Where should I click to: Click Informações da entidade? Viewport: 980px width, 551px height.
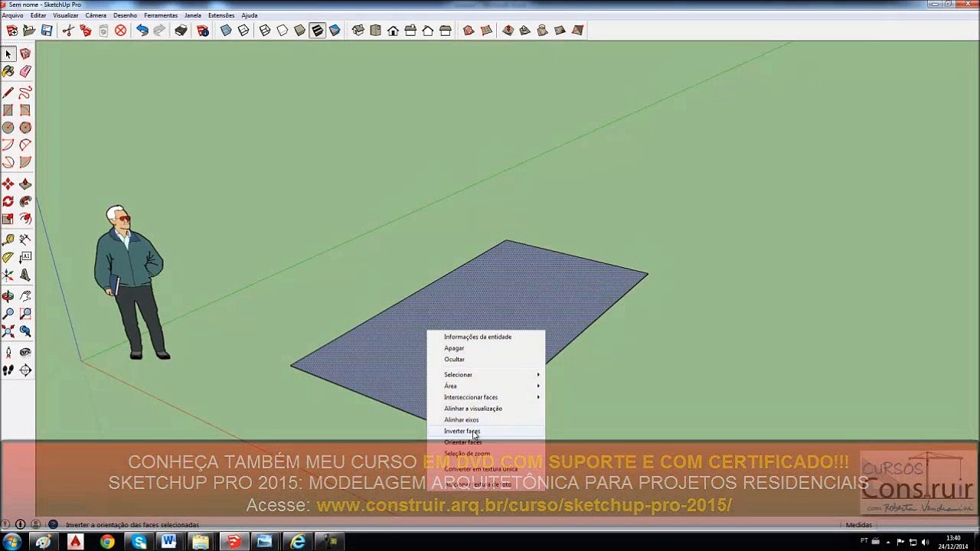[x=485, y=337]
